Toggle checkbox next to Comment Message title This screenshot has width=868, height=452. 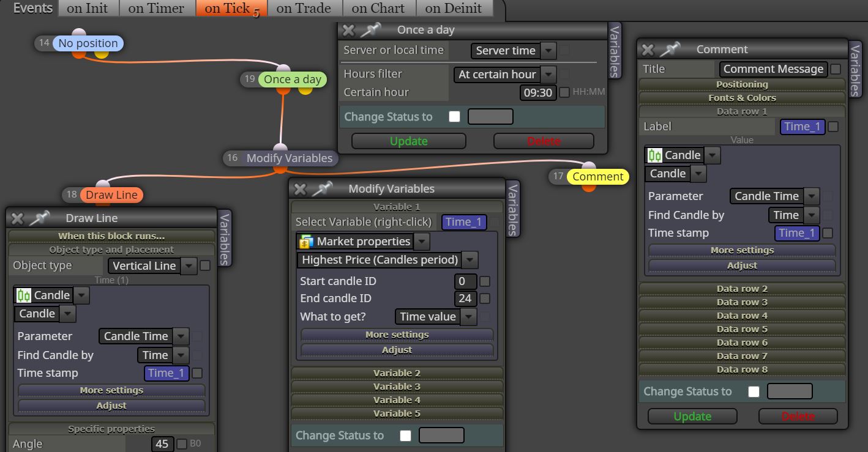[836, 69]
